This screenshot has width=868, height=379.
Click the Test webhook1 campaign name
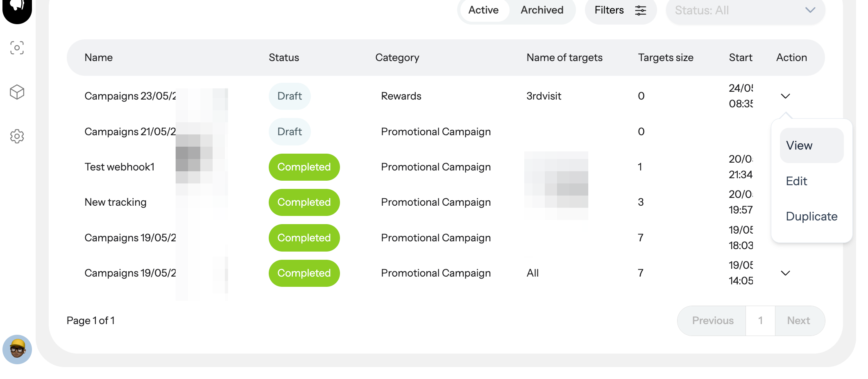119,167
